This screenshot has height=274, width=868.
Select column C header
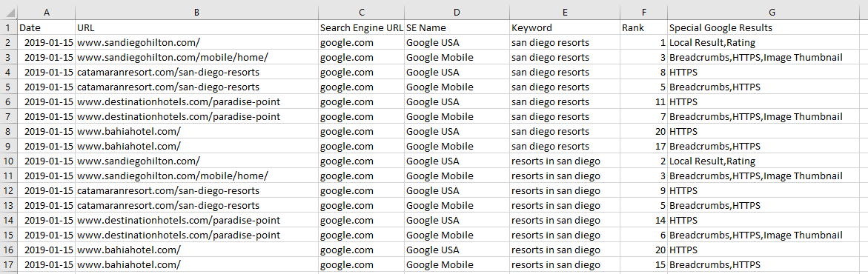(362, 12)
